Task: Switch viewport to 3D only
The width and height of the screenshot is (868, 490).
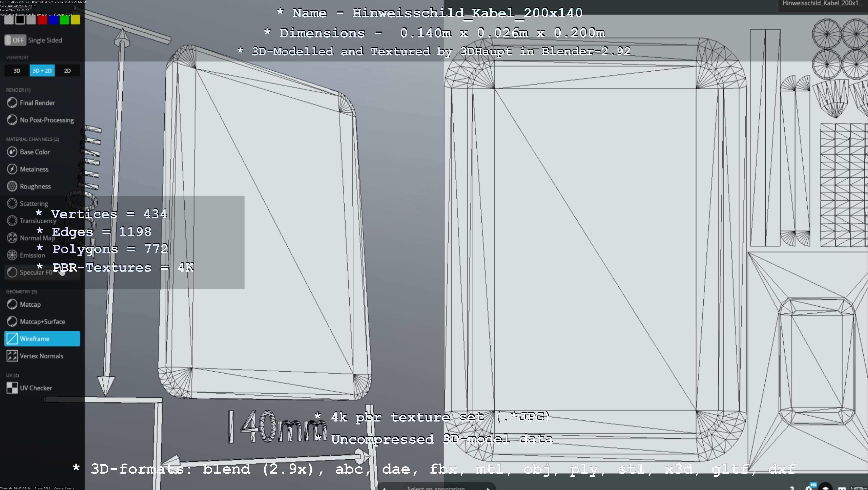Action: pos(17,71)
